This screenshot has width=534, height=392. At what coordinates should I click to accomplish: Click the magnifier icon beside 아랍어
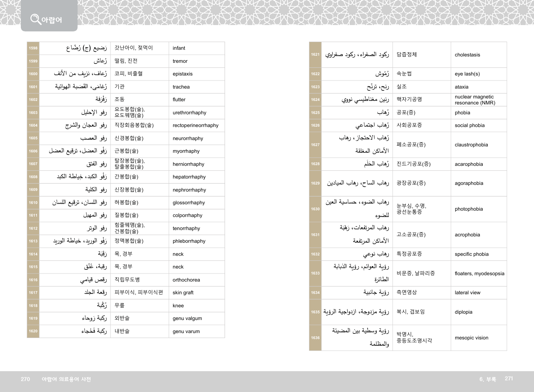pos(35,19)
